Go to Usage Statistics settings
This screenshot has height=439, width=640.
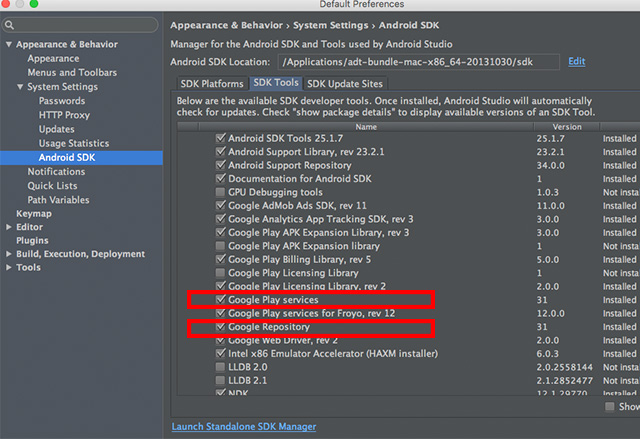click(74, 143)
